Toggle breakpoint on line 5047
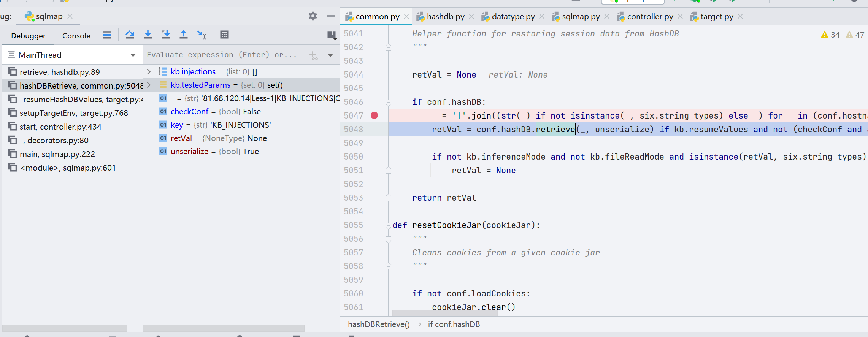 pyautogui.click(x=374, y=115)
